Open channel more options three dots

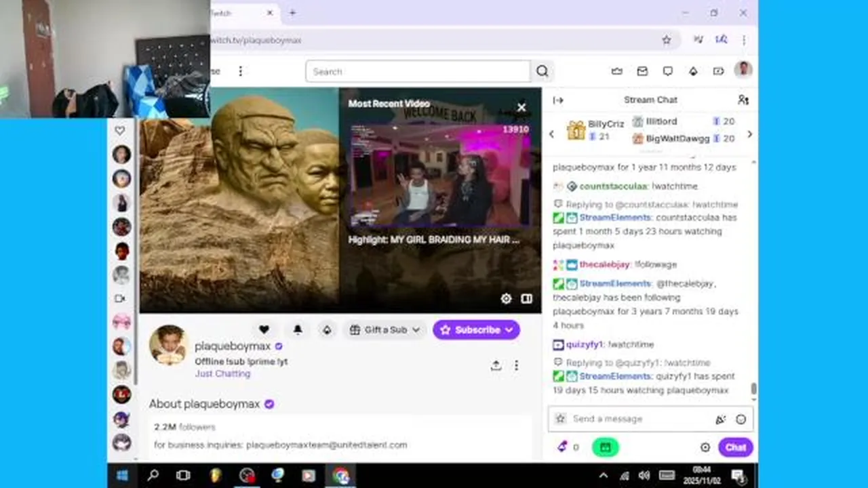(516, 365)
